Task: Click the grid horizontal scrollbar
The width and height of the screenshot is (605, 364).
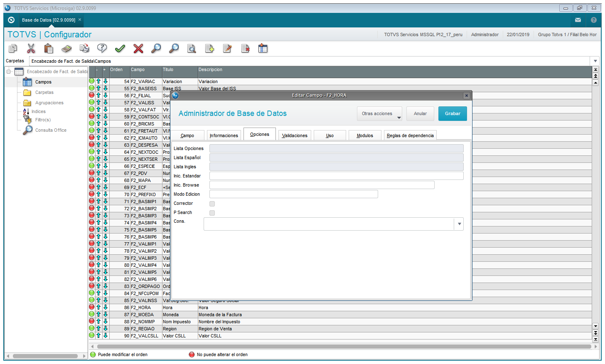Action: (x=344, y=346)
